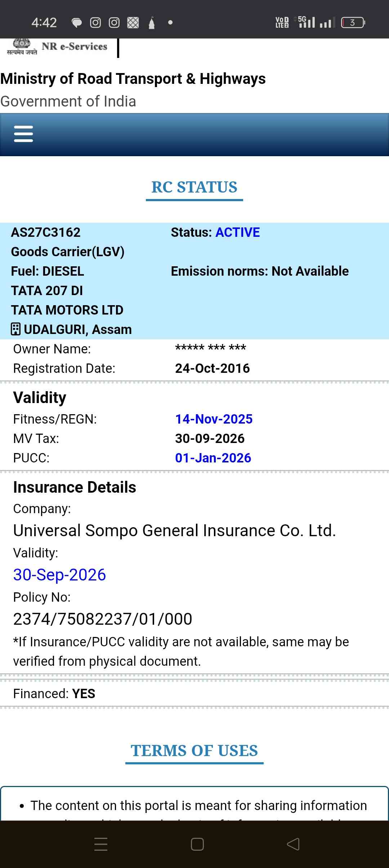Tap the policy number 2374/75082237/01/000
The width and height of the screenshot is (389, 868).
point(103,619)
